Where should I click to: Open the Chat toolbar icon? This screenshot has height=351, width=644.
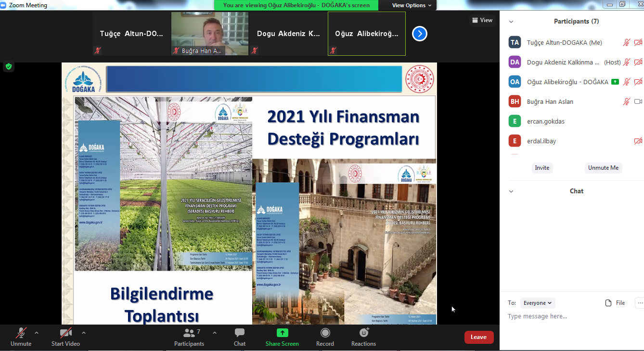point(240,333)
